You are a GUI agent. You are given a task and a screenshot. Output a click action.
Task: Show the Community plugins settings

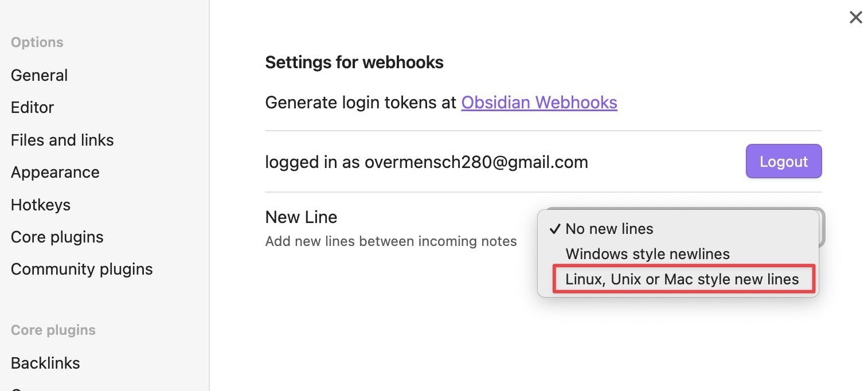click(81, 269)
